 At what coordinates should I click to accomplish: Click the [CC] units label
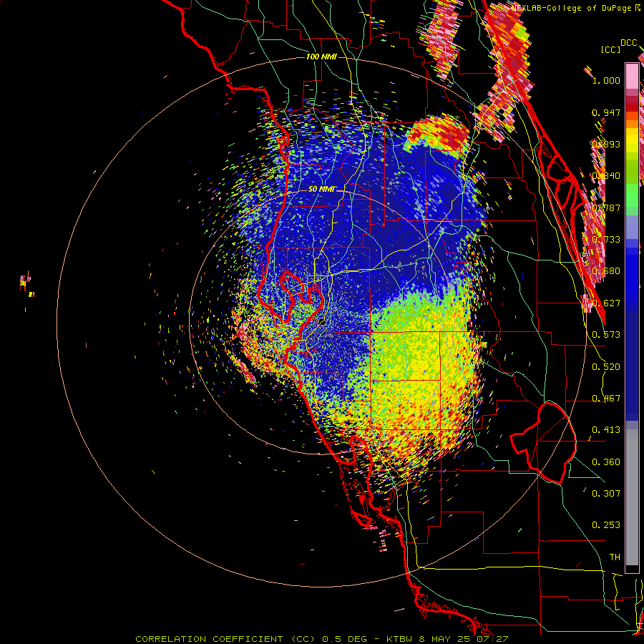pos(610,49)
